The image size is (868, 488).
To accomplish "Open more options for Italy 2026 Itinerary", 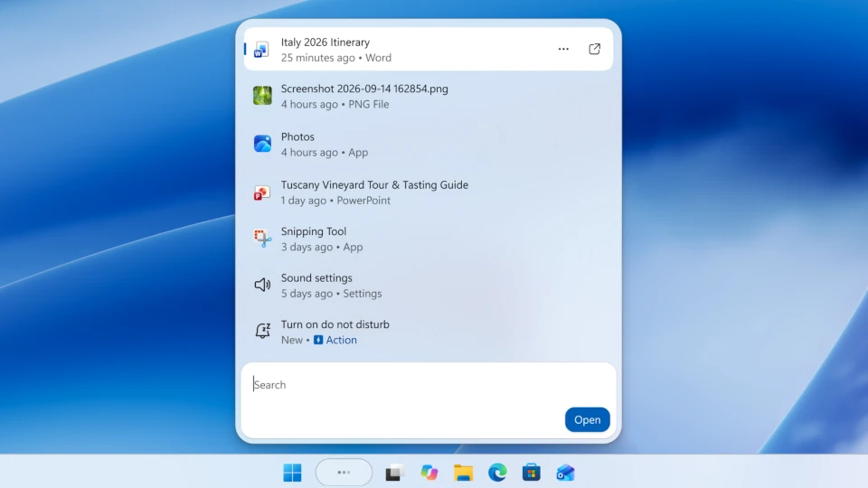I will (x=563, y=49).
